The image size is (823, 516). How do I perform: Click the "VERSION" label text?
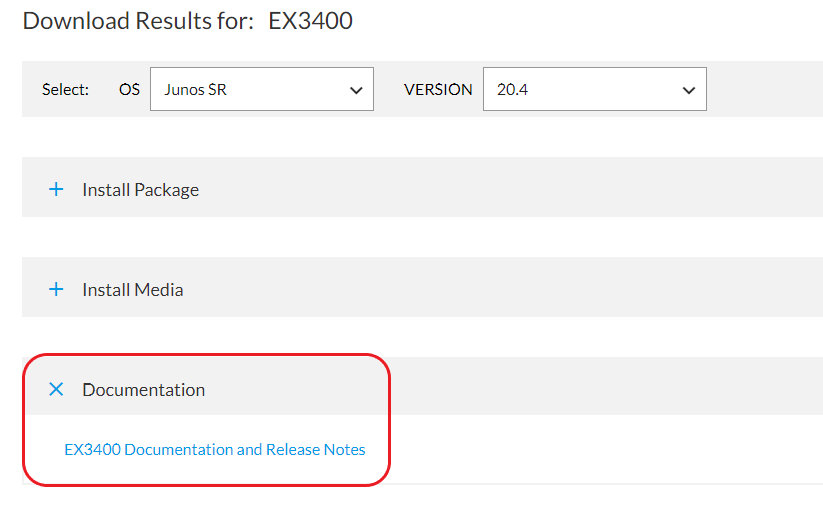pyautogui.click(x=438, y=90)
